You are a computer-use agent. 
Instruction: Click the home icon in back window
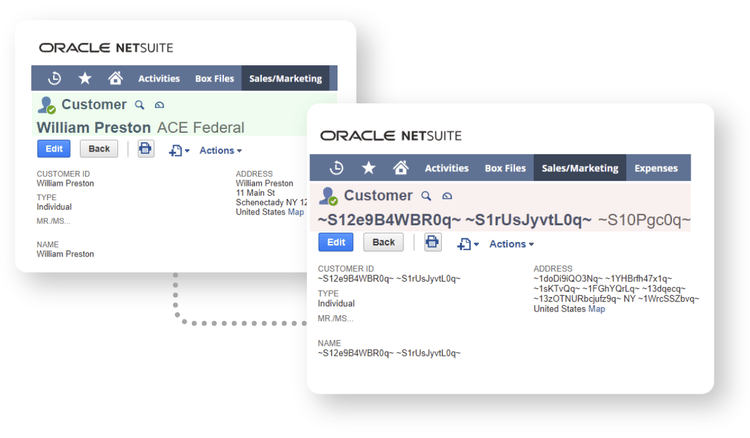click(x=115, y=77)
